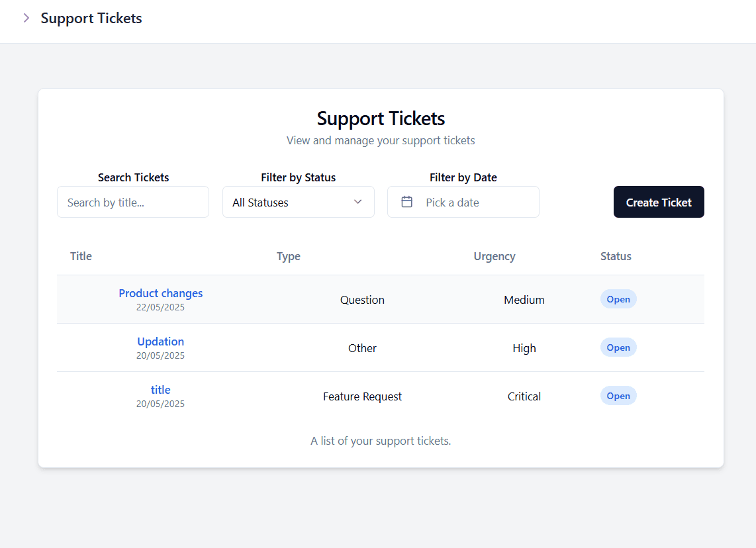Click the Search by title input field
756x548 pixels.
[132, 202]
